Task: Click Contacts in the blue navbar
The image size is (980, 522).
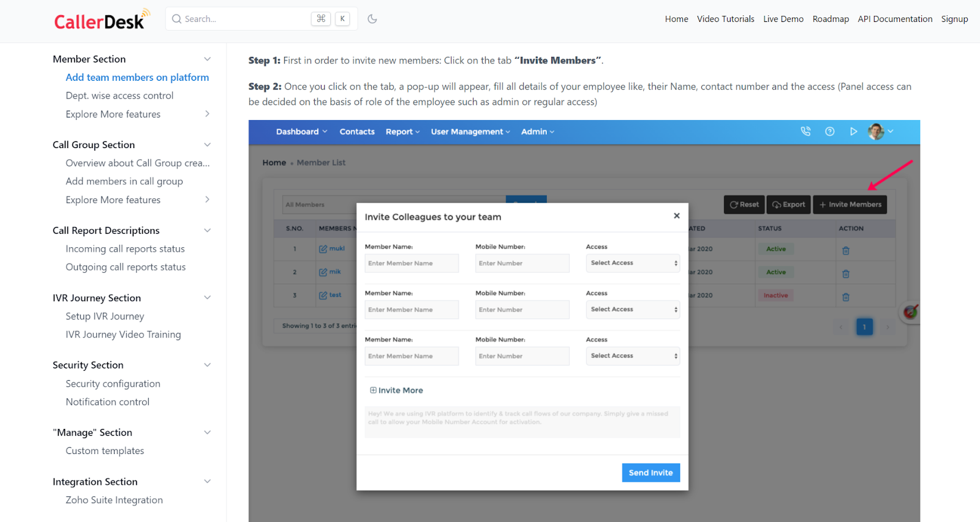Action: [357, 132]
